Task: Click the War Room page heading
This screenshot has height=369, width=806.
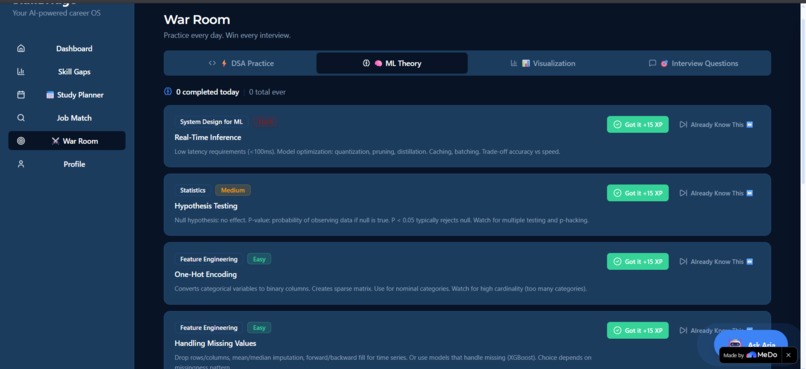Action: (x=197, y=20)
